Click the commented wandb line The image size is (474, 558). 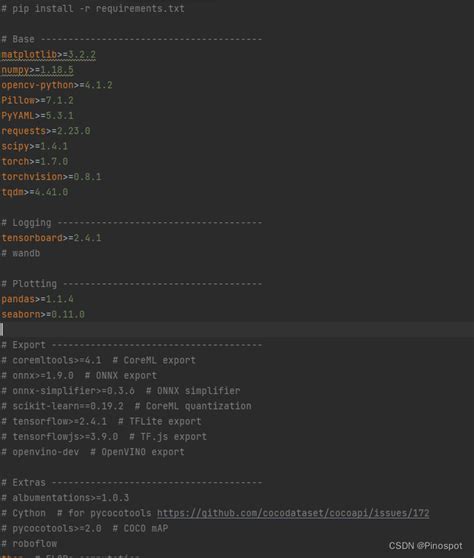pos(21,253)
